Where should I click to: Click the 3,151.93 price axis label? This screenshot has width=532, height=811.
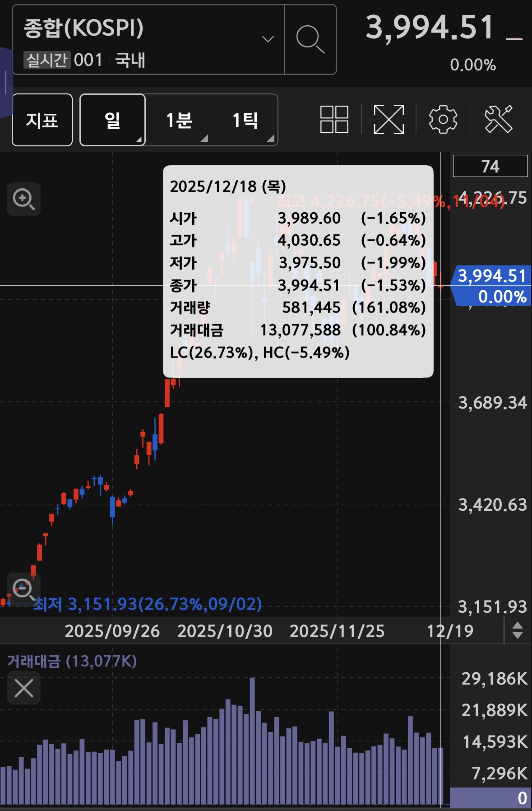click(493, 606)
